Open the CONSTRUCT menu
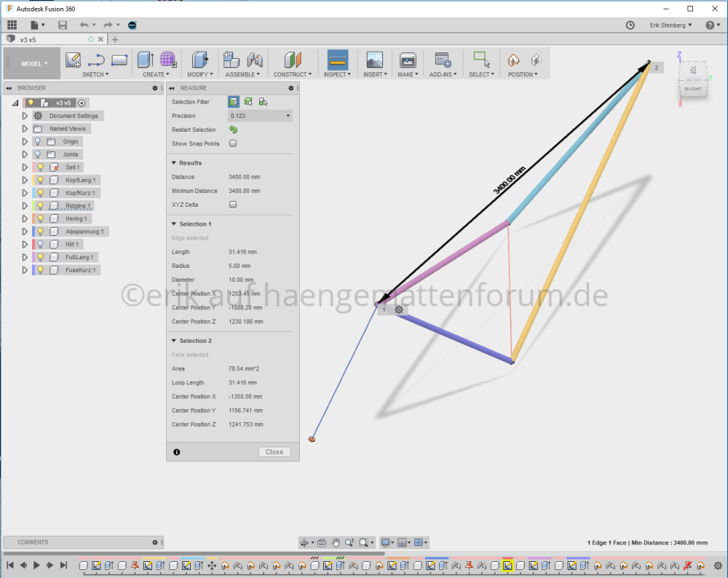The image size is (728, 578). pyautogui.click(x=292, y=74)
